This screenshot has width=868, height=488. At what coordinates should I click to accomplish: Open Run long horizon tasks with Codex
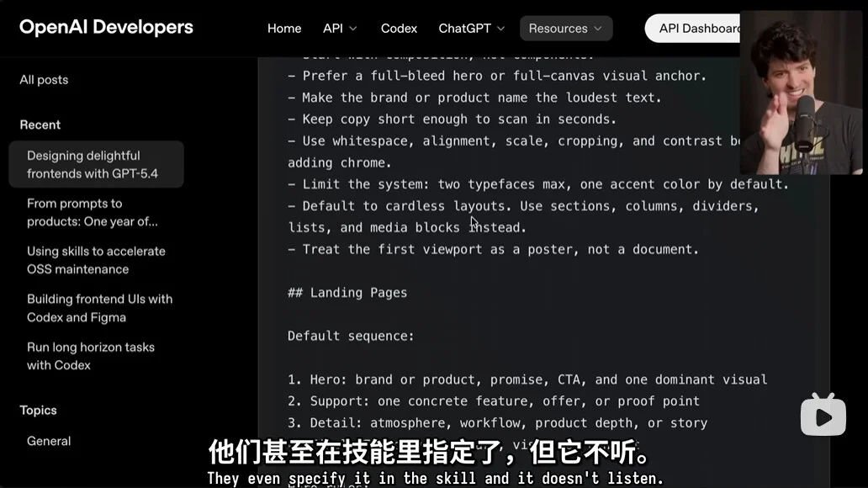pos(90,356)
